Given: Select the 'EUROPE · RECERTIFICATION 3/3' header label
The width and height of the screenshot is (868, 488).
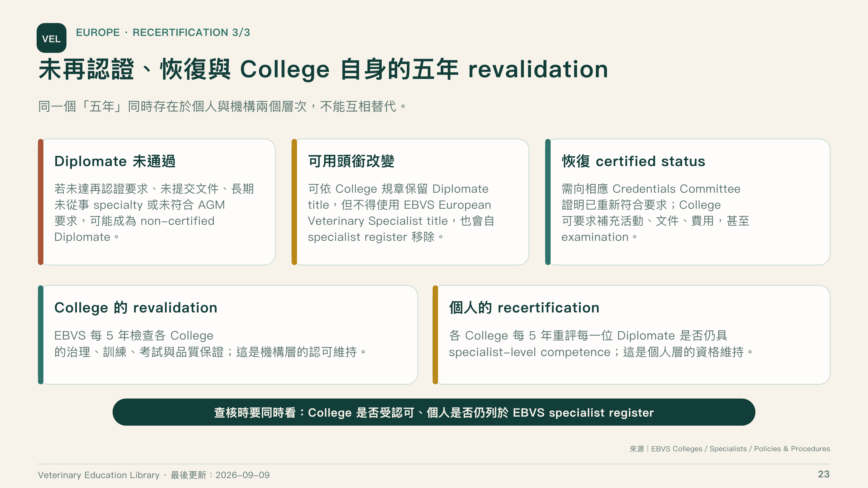Looking at the screenshot, I should (163, 32).
